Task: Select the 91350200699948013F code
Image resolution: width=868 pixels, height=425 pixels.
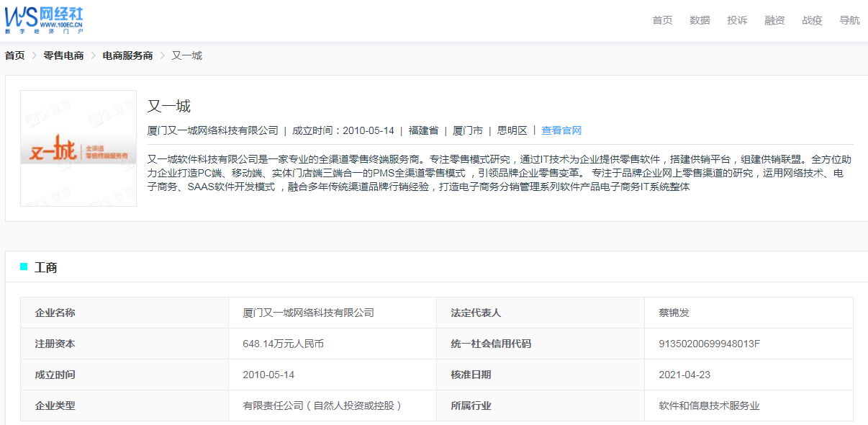Action: 710,344
